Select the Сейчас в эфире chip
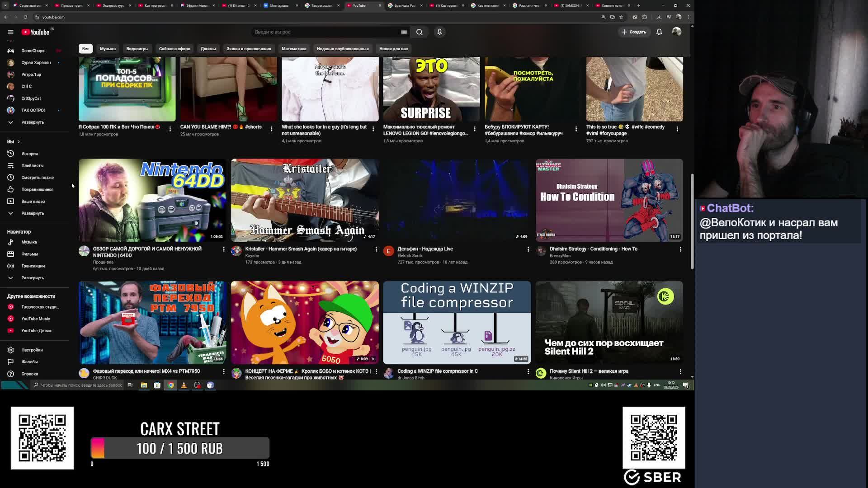This screenshot has width=868, height=488. click(174, 49)
